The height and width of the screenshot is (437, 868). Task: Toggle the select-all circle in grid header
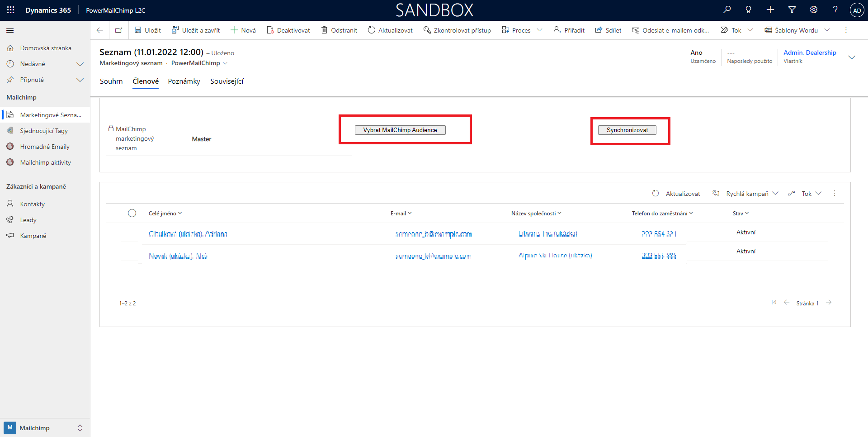pos(132,213)
